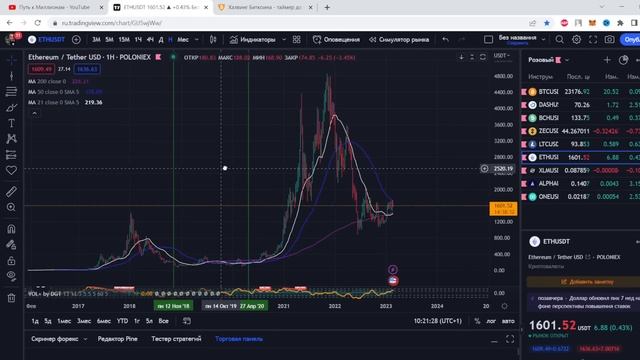Image resolution: width=640 pixels, height=360 pixels.
Task: Toggle the lock all drawings padlock
Action: click(11, 260)
